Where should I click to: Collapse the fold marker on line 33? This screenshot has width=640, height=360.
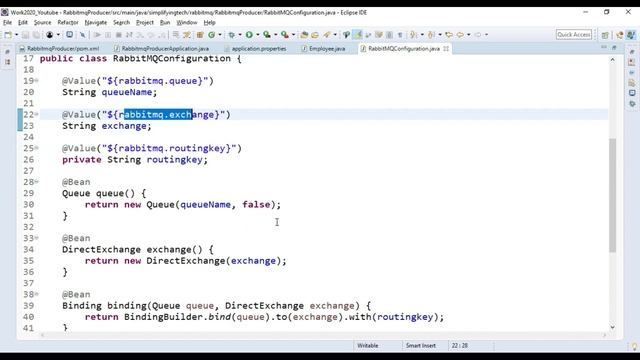click(37, 238)
